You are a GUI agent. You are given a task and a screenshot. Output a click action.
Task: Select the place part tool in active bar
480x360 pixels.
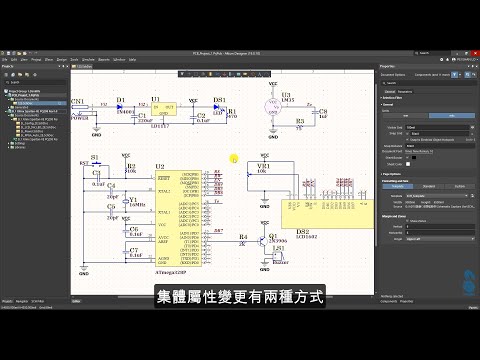[210, 74]
